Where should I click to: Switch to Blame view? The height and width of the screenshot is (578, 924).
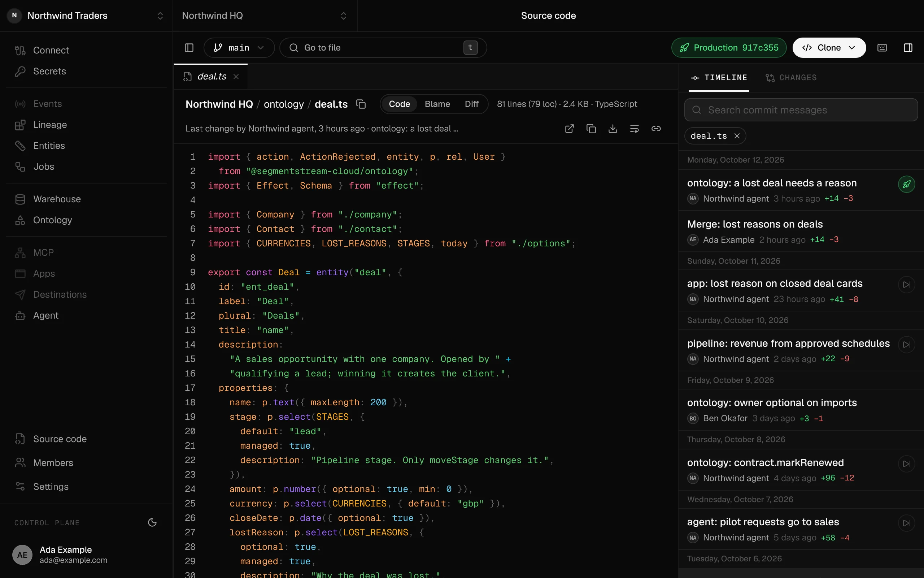tap(437, 104)
